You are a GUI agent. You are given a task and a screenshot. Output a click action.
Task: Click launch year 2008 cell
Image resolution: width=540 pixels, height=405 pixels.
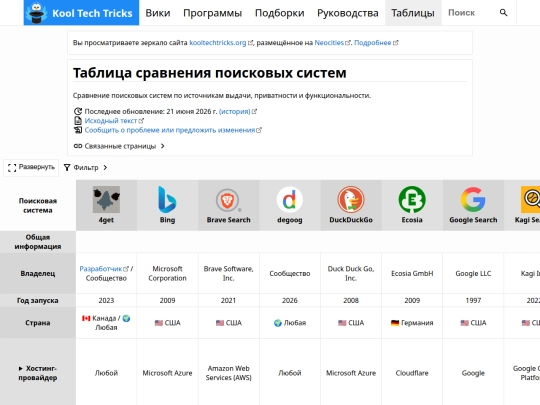click(351, 300)
